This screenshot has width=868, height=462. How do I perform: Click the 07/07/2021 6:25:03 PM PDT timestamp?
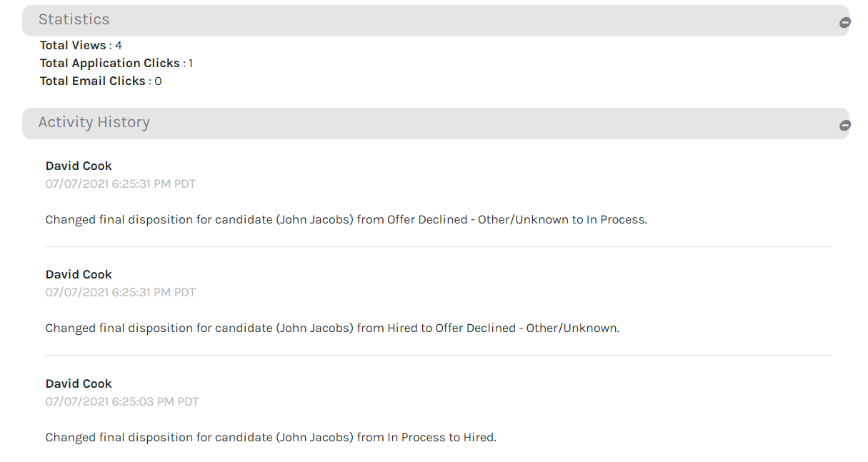121,402
